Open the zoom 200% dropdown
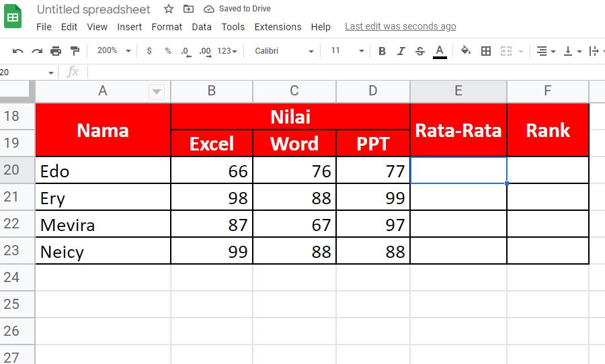 pyautogui.click(x=114, y=50)
